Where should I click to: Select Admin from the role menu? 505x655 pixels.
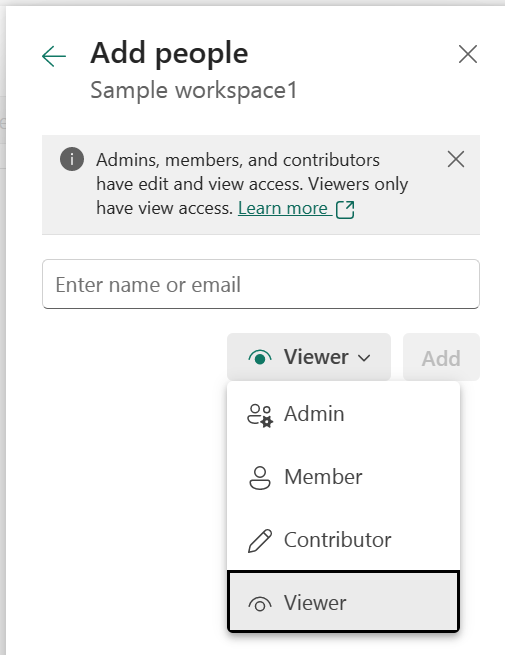[343, 414]
